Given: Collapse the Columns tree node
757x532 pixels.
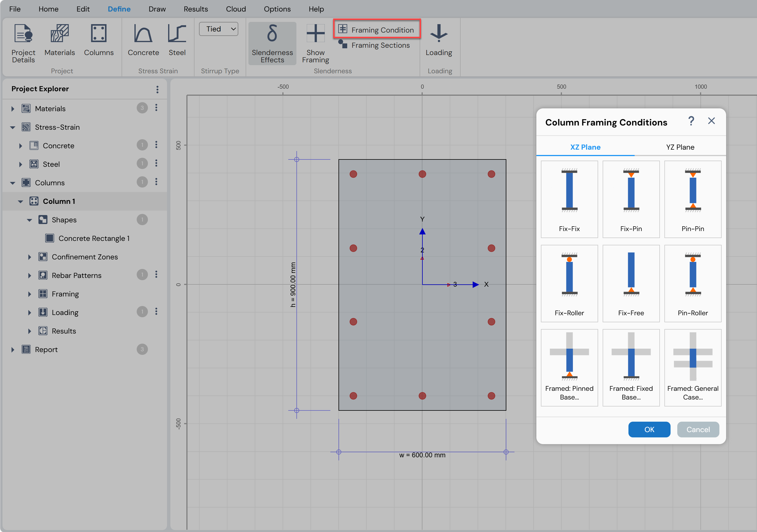Looking at the screenshot, I should [13, 183].
